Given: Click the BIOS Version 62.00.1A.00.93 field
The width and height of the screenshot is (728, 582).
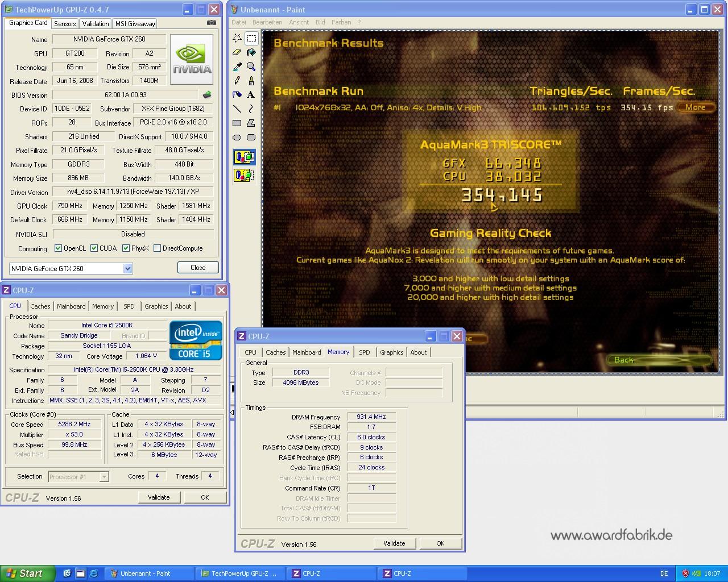Looking at the screenshot, I should 126,95.
